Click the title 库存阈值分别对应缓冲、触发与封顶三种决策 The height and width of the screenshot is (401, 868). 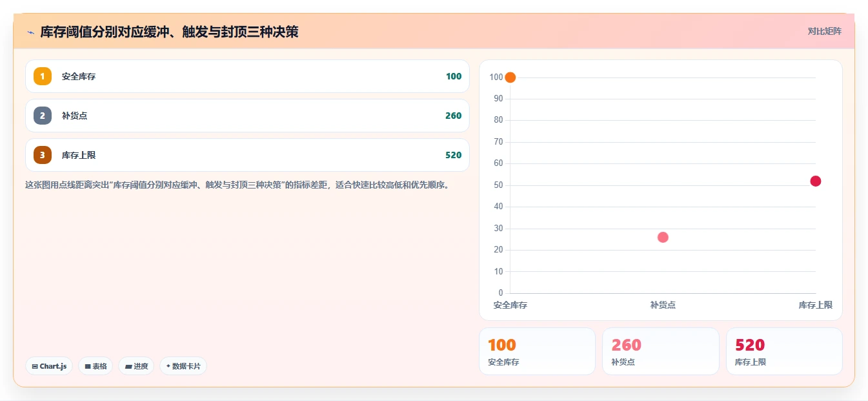pos(169,32)
